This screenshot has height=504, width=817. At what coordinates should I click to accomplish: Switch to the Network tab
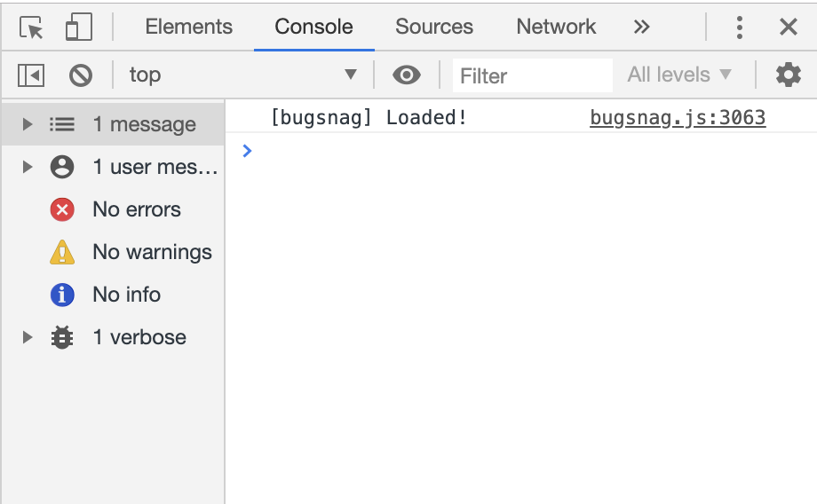(x=556, y=28)
